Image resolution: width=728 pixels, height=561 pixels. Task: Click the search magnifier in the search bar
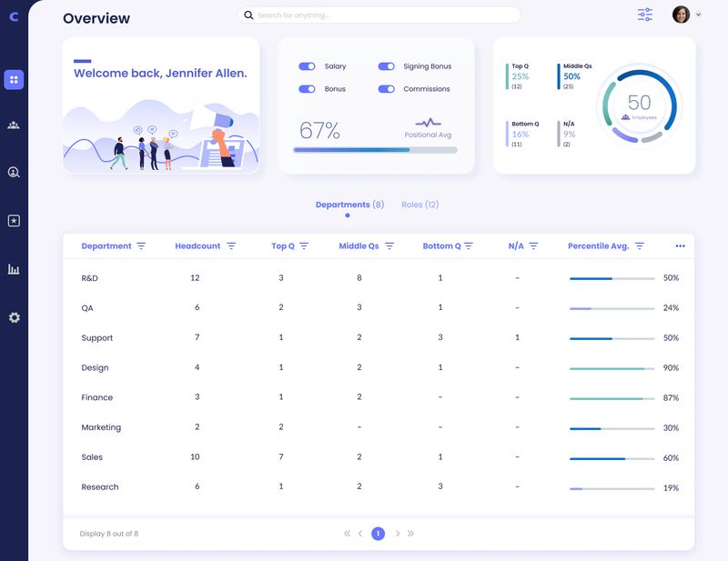[247, 15]
